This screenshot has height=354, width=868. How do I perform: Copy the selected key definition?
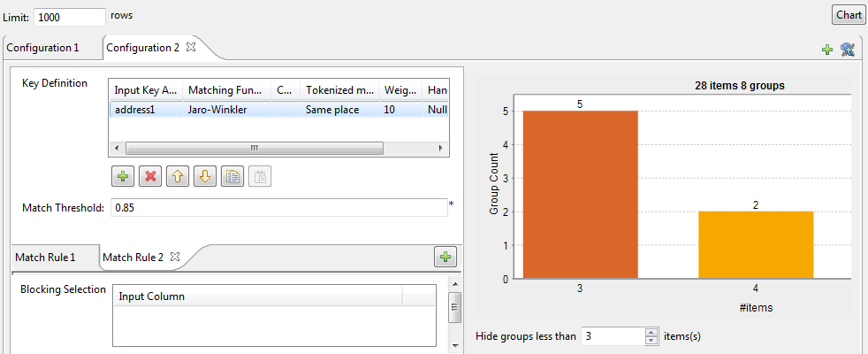(232, 177)
